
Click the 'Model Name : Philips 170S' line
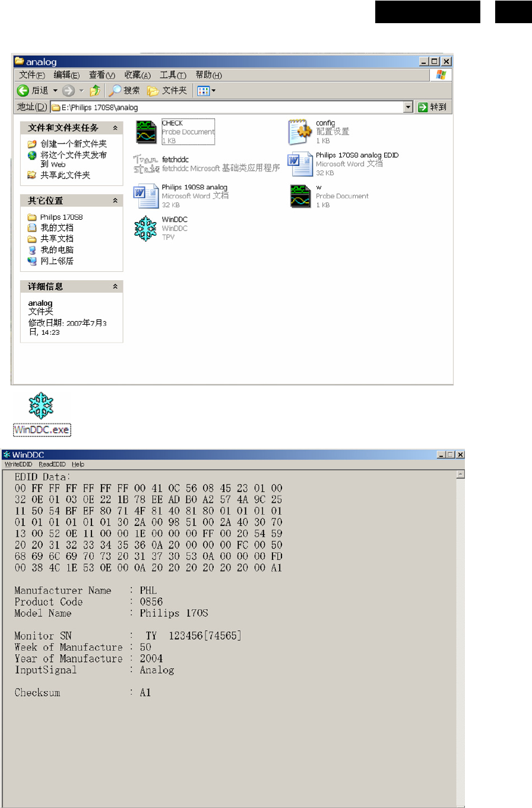[x=111, y=613]
